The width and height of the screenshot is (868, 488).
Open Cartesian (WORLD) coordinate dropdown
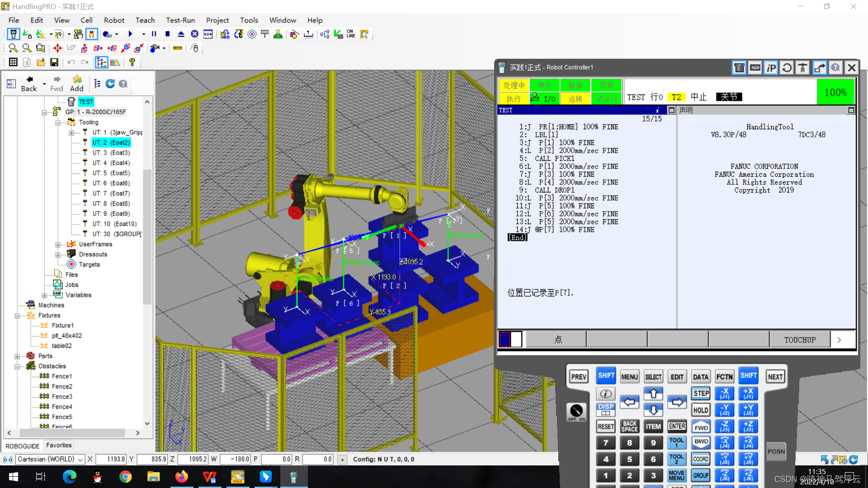80,460
